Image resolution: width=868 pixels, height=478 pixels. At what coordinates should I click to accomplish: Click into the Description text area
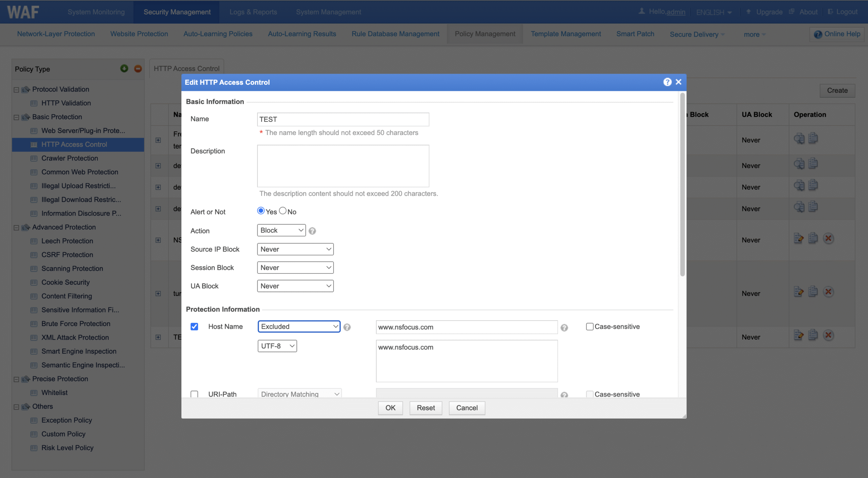[x=343, y=166]
